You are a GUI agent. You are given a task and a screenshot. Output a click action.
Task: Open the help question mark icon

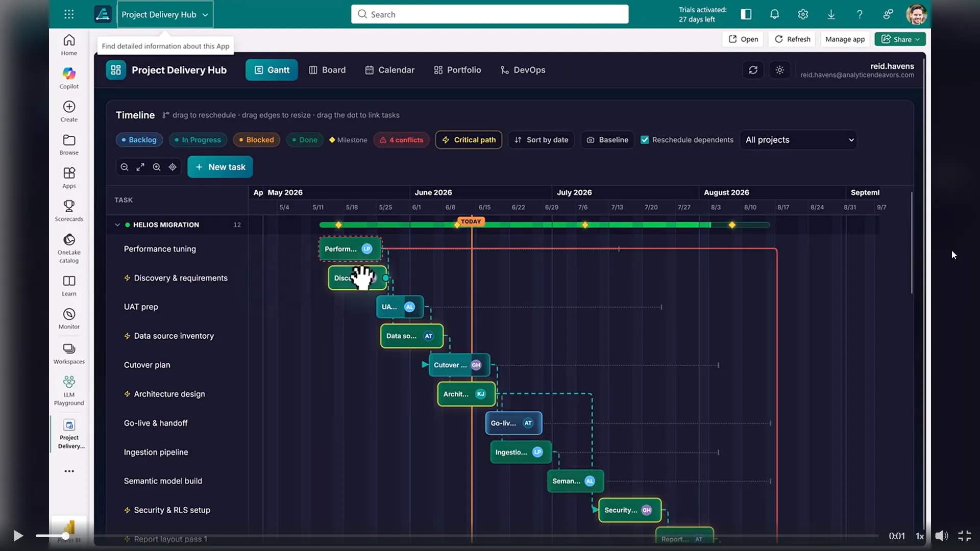click(x=860, y=14)
